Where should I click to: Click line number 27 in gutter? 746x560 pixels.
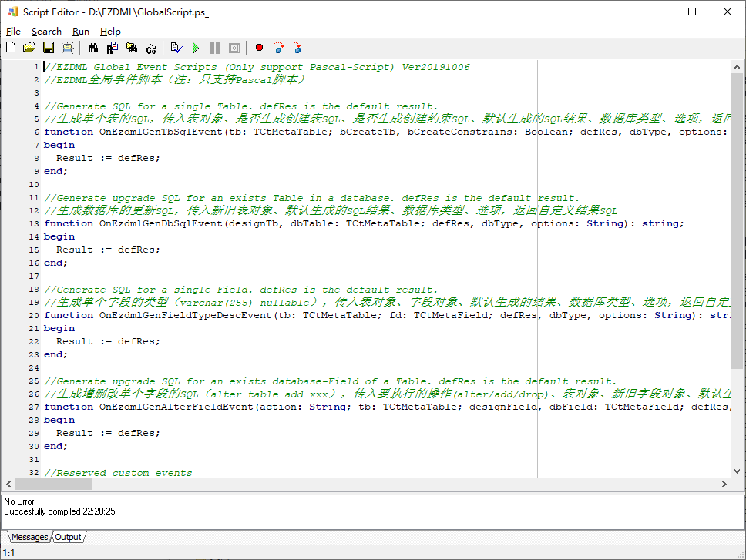34,407
